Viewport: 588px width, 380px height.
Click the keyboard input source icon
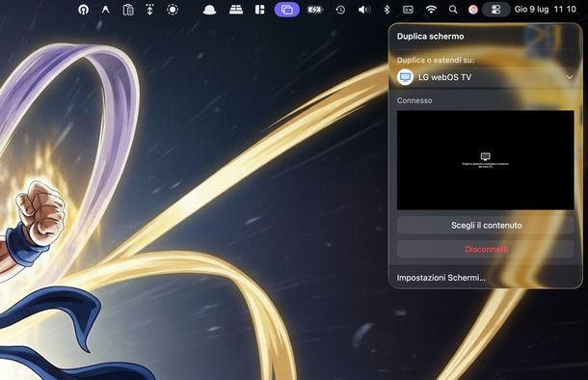point(408,10)
